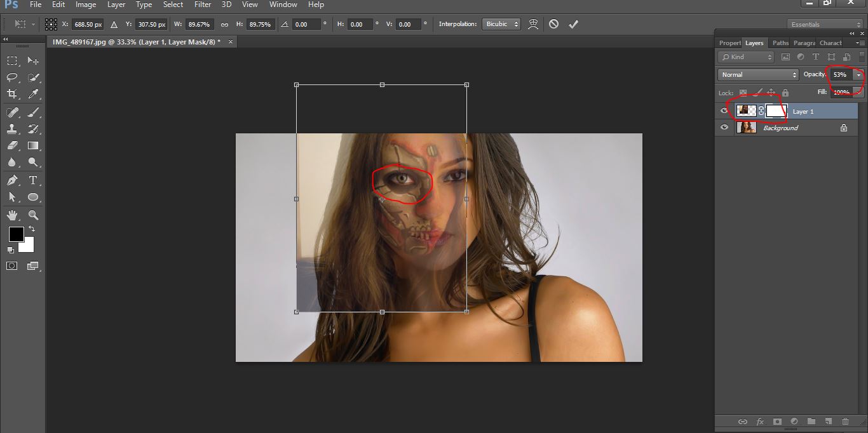Viewport: 868px width, 433px height.
Task: Select the Lasso tool
Action: 12,77
